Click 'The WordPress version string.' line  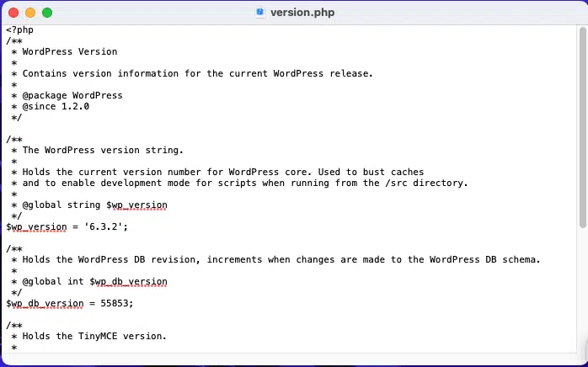[x=97, y=150]
